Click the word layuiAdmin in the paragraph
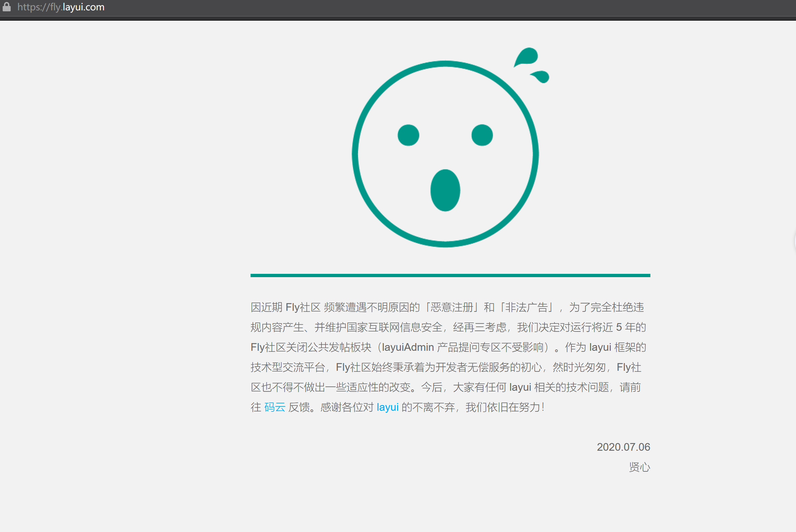The image size is (796, 532). (408, 347)
